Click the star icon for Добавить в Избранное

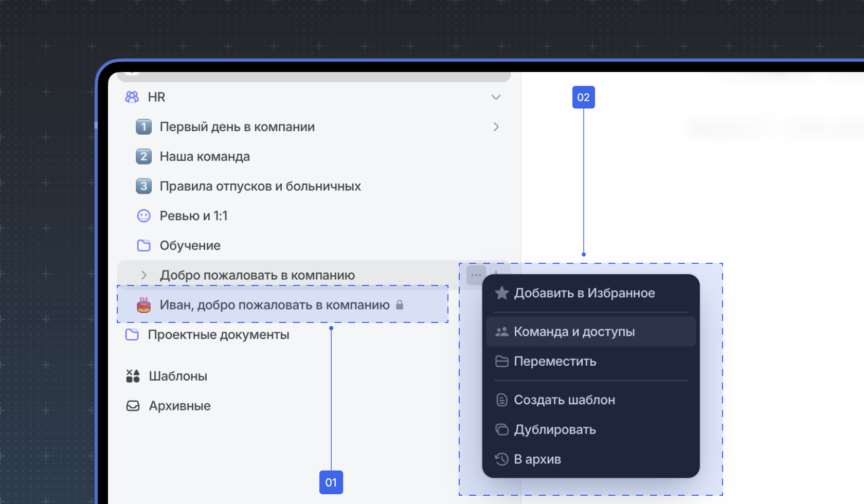click(501, 293)
